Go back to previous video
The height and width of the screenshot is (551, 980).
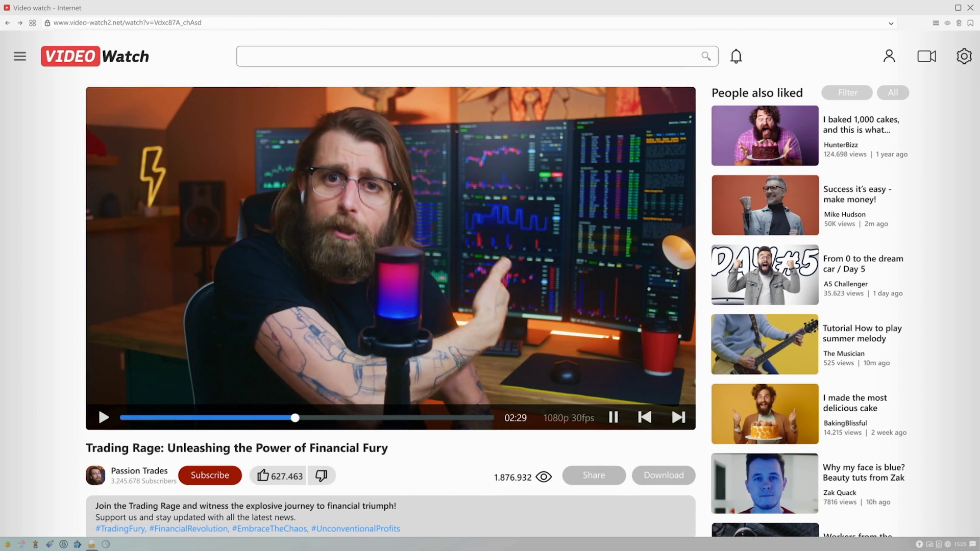pyautogui.click(x=645, y=417)
